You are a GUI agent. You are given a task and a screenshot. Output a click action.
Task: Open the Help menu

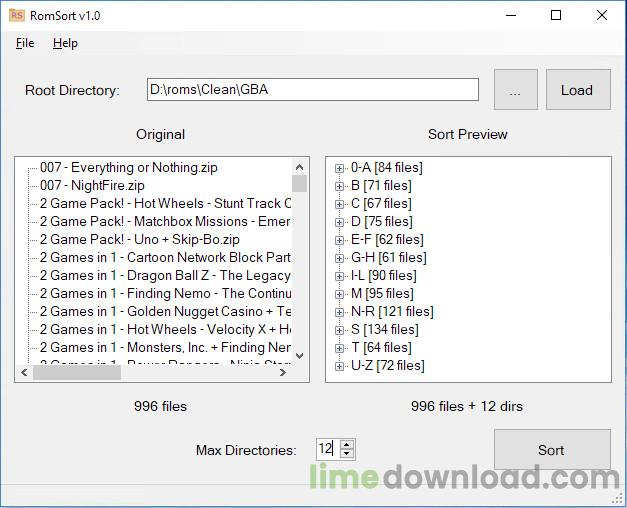pos(65,43)
